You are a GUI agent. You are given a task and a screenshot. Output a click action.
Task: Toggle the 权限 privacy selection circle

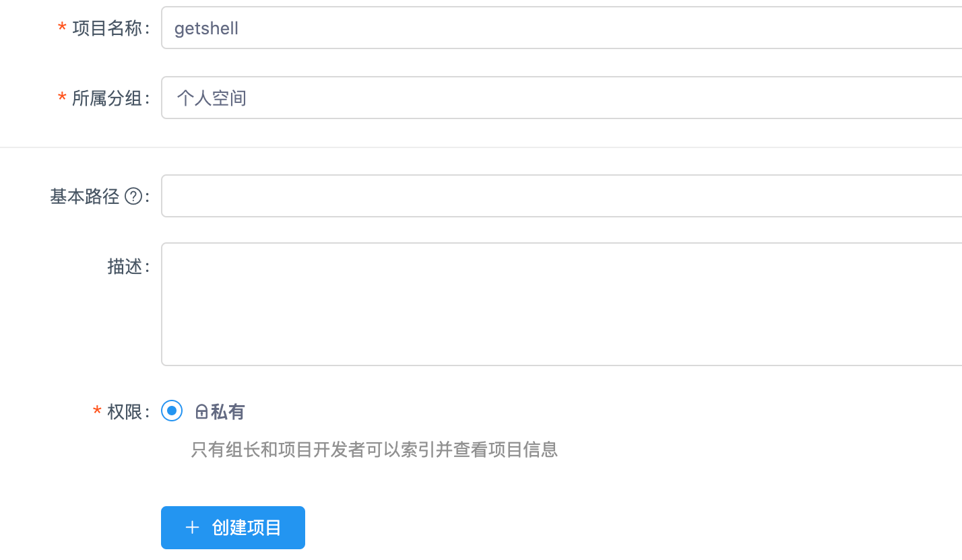pos(172,411)
